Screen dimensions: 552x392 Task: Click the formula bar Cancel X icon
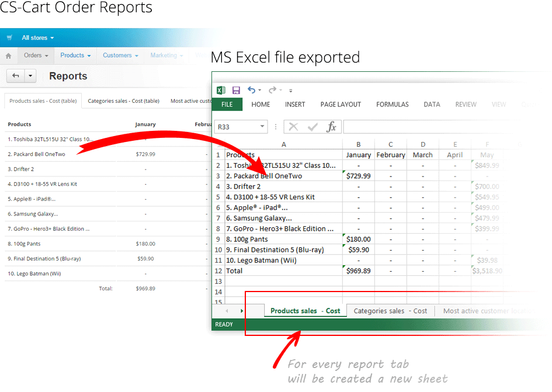[293, 127]
